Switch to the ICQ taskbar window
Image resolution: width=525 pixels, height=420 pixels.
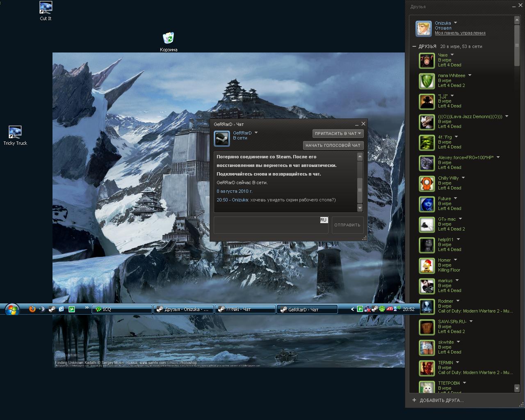pyautogui.click(x=121, y=309)
